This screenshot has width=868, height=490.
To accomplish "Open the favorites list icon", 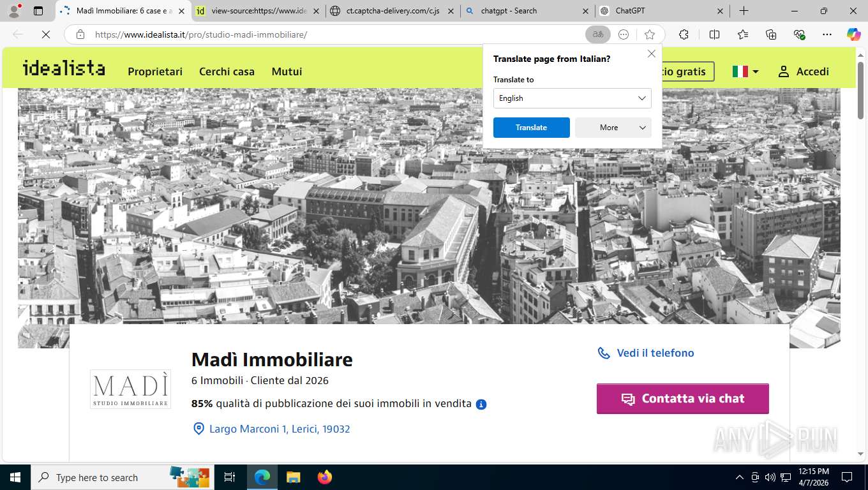I will (x=743, y=34).
